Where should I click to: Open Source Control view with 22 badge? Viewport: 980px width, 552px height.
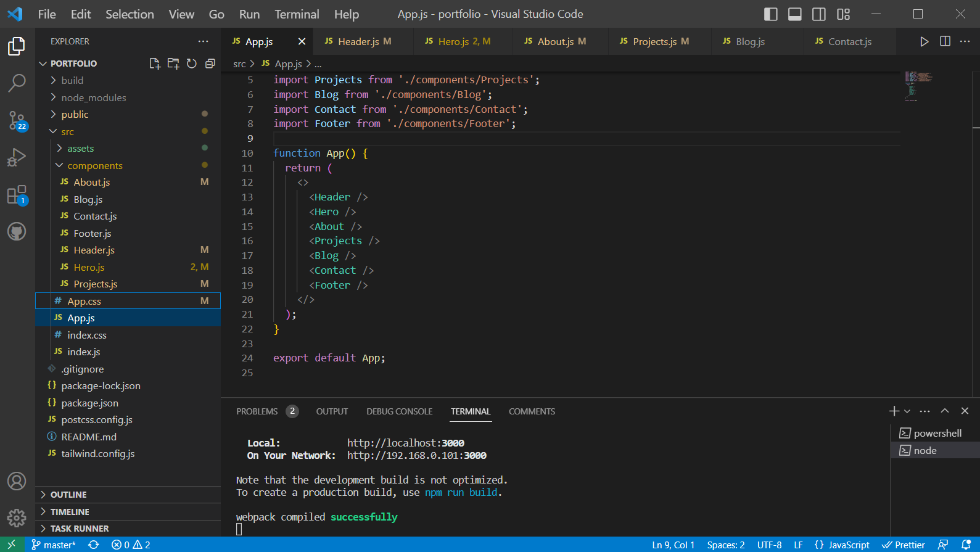(17, 121)
